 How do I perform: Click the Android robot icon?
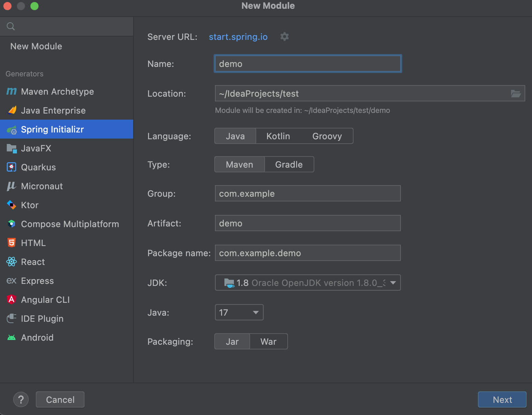[11, 338]
